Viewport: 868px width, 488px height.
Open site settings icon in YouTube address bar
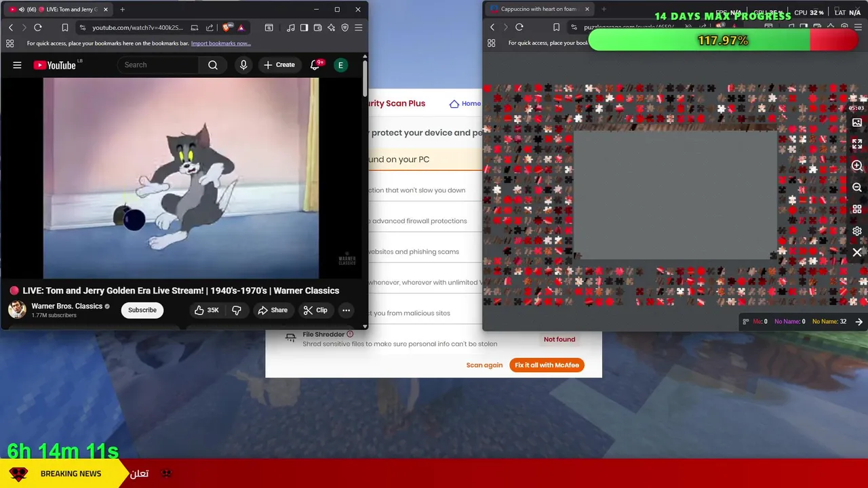point(82,28)
